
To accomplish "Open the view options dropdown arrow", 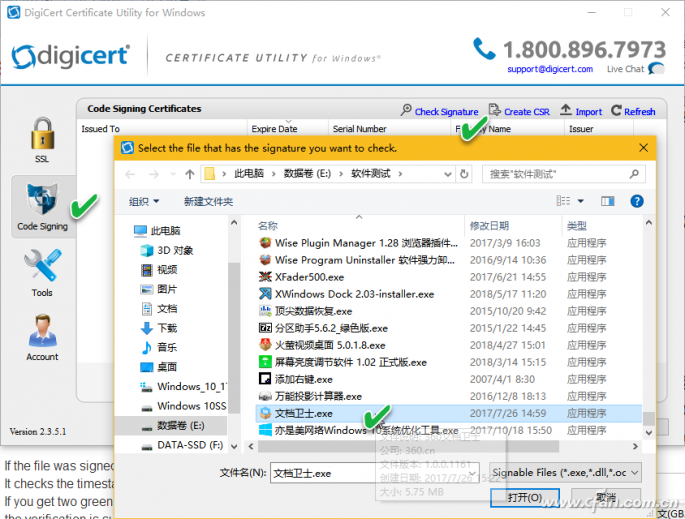I will (x=579, y=201).
